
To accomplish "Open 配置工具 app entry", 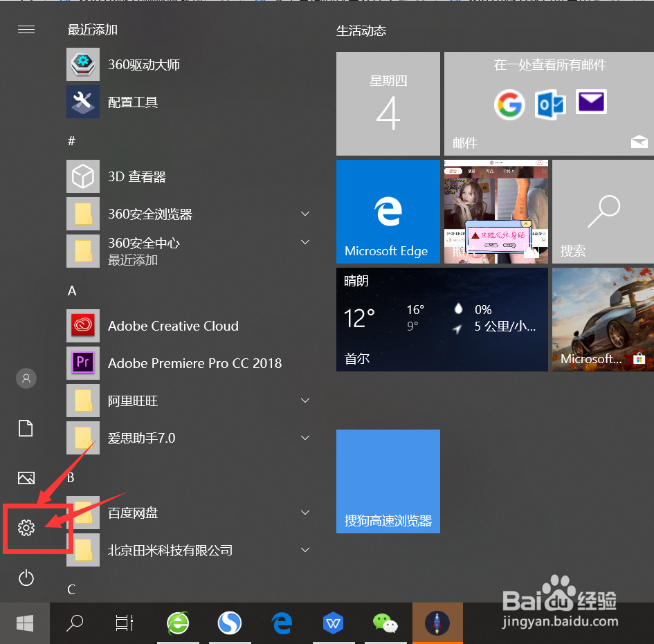I will coord(188,102).
